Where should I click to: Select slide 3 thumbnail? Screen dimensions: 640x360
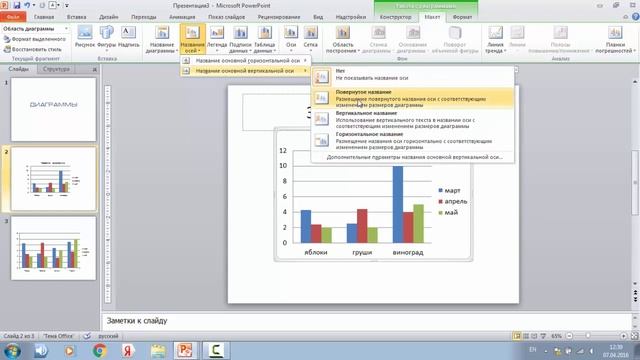pyautogui.click(x=53, y=248)
